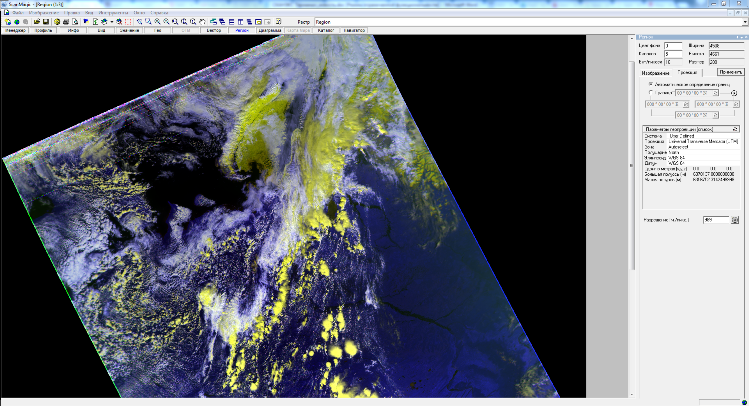749x406 pixels.
Task: Click the Вектор toolbar button
Action: pos(214,30)
